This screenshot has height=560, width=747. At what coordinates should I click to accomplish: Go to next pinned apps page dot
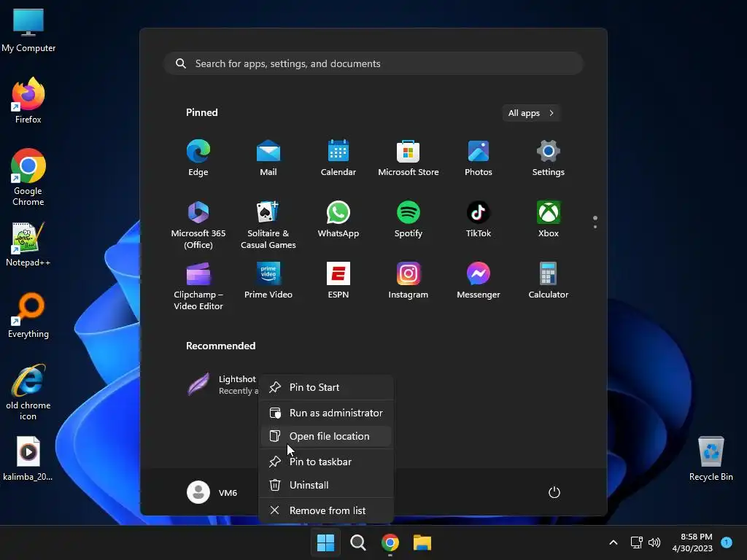tap(595, 227)
